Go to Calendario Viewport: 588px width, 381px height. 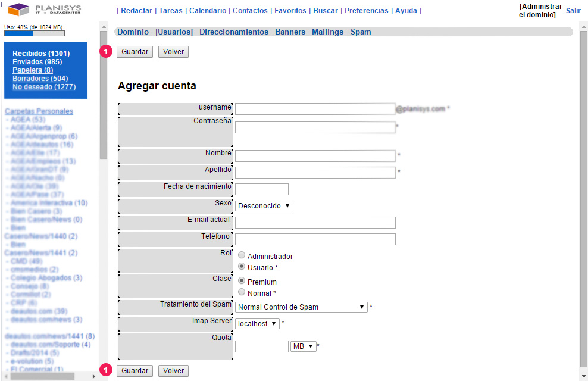(208, 11)
